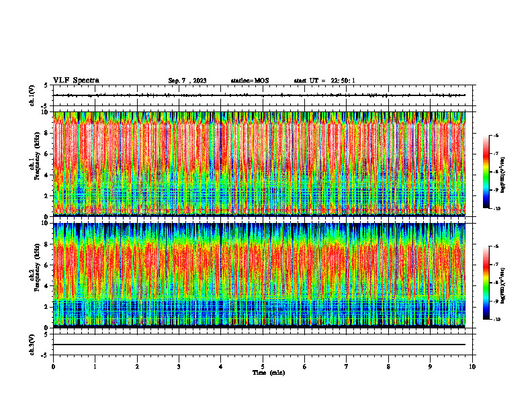The image size is (532, 411).
Task: Click the "-5" tick on ch.1(V) axis
Action: tap(45, 106)
